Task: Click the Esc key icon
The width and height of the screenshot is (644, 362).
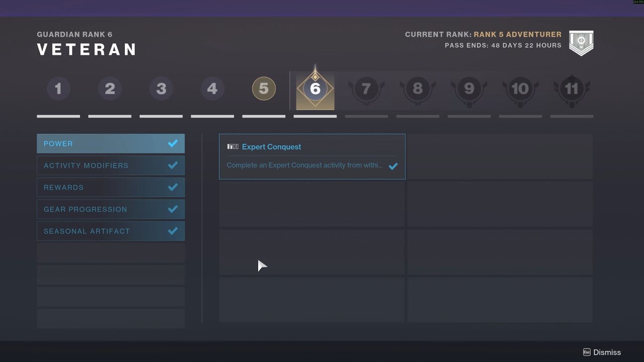Action: (587, 352)
